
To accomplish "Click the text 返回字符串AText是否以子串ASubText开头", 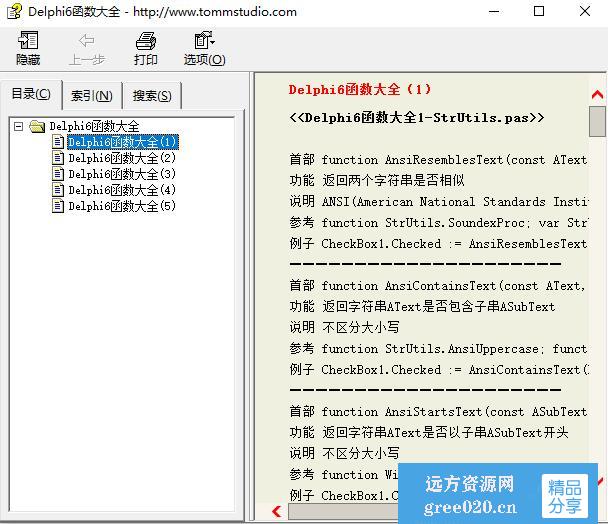I will click(x=445, y=432).
